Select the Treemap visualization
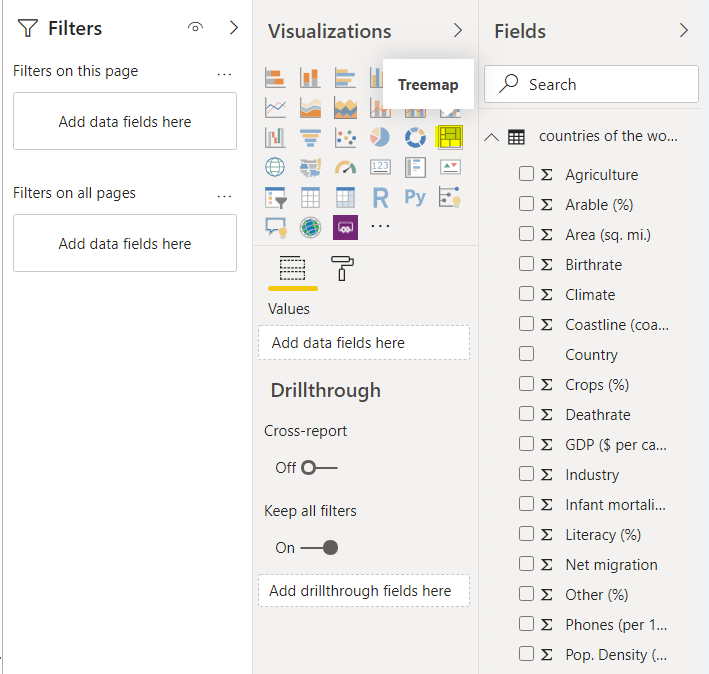 point(450,136)
